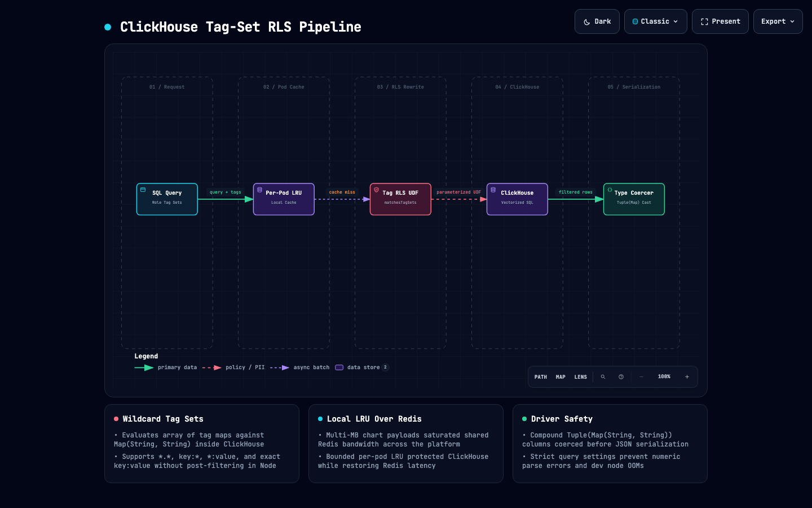Select the Type Coercer node
Screen dimensions: 812x508
pos(634,199)
